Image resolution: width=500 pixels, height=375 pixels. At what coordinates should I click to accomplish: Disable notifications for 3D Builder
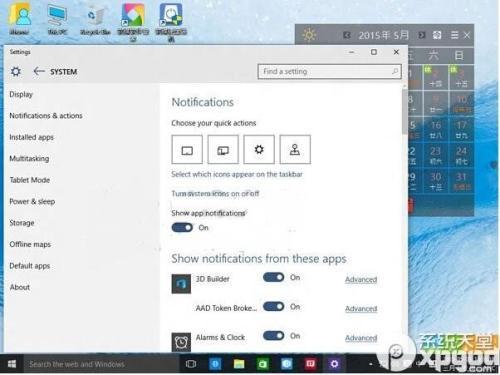[x=273, y=277]
